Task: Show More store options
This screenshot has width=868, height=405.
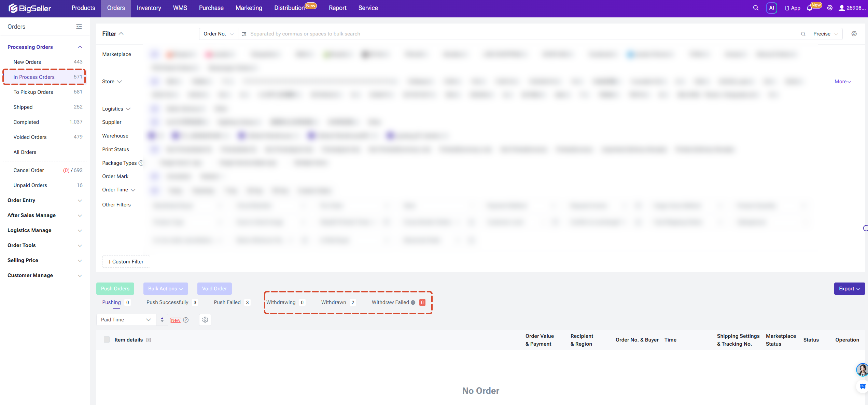Action: [x=843, y=82]
